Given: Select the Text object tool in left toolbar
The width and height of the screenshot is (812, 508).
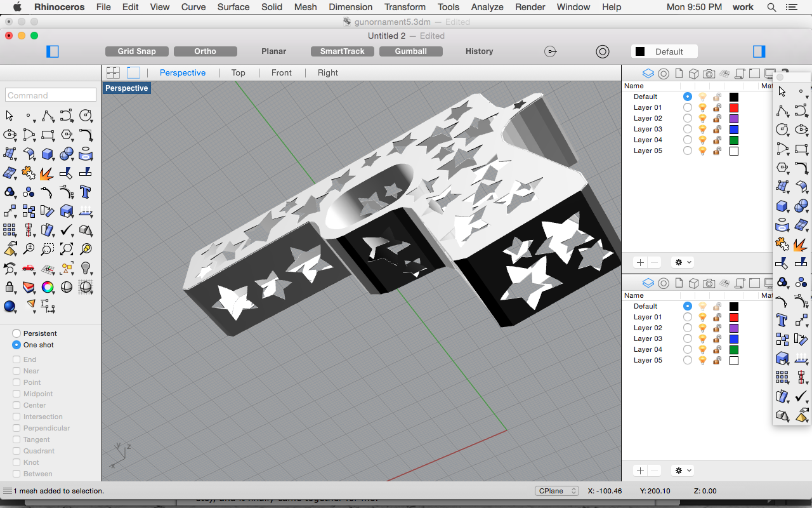Looking at the screenshot, I should point(86,192).
